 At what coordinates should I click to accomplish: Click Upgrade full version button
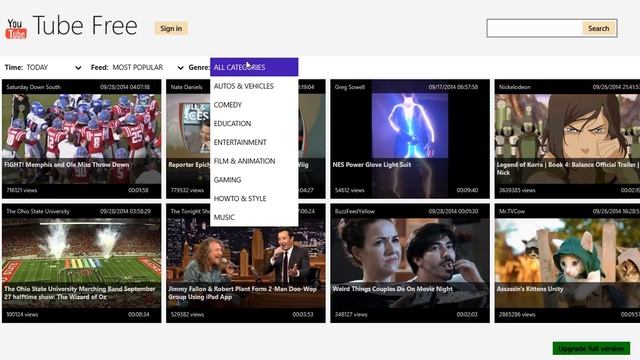(x=591, y=349)
